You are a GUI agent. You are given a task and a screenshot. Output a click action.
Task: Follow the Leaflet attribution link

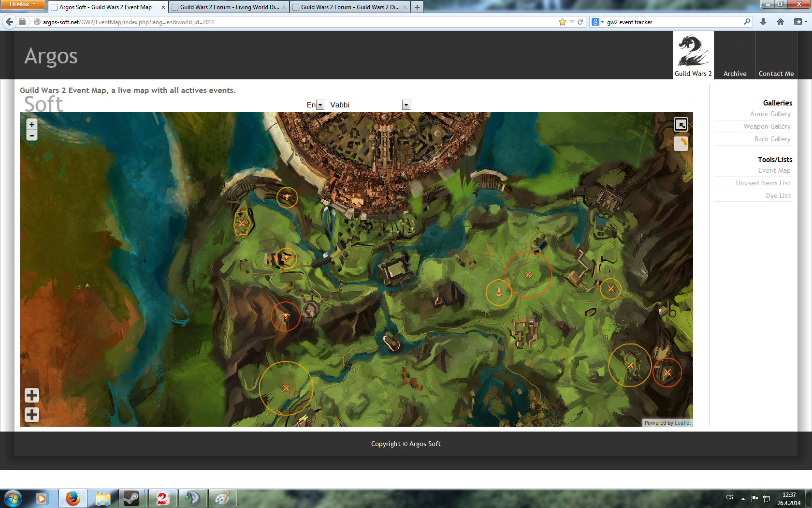(682, 423)
